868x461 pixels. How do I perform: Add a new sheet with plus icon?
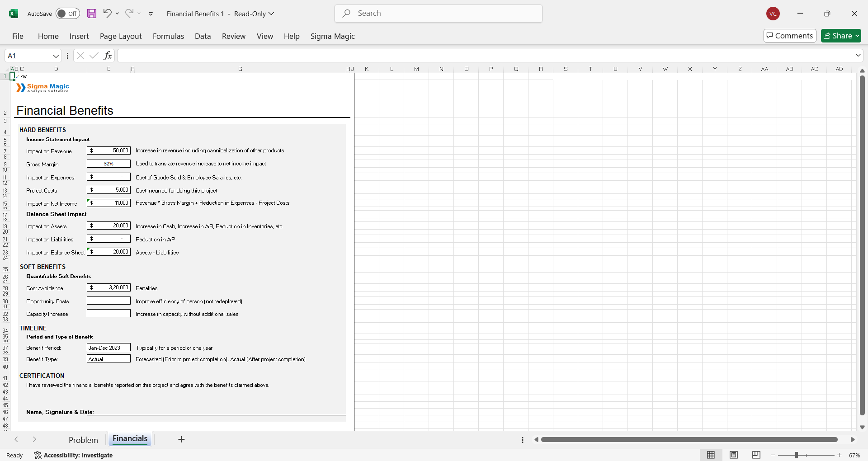coord(181,439)
